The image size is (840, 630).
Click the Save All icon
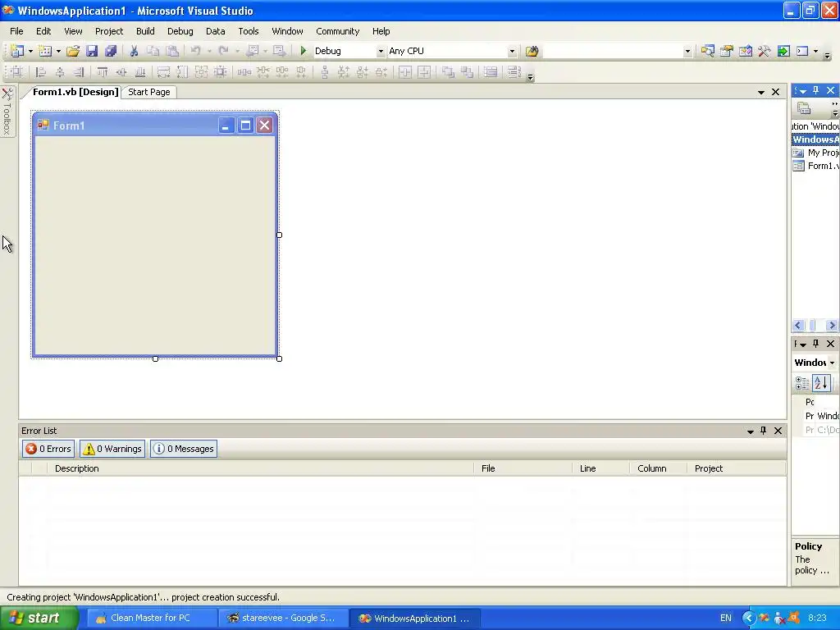[111, 51]
